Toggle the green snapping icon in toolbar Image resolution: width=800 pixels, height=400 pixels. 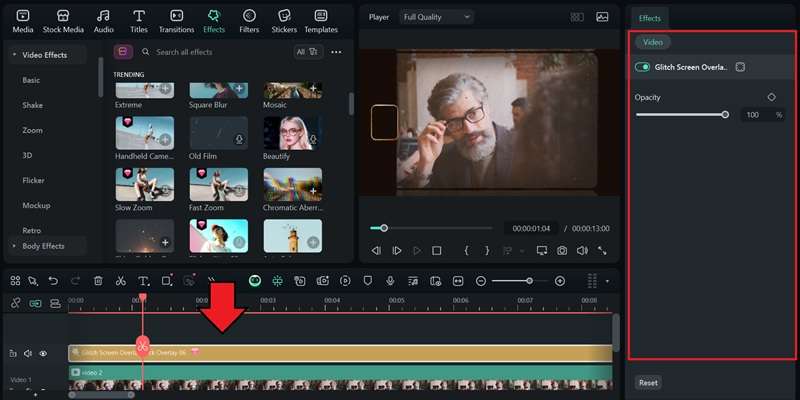coord(278,281)
